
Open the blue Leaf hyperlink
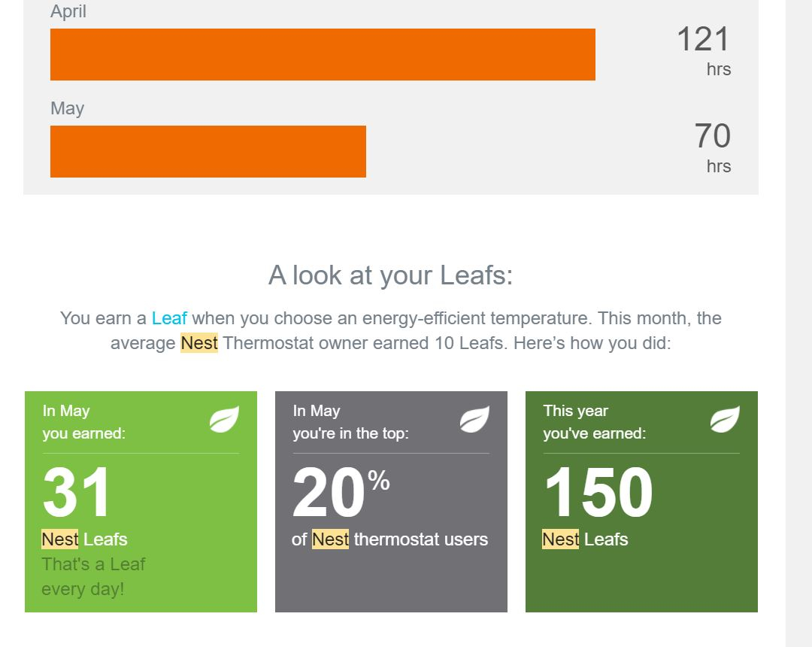coord(169,318)
